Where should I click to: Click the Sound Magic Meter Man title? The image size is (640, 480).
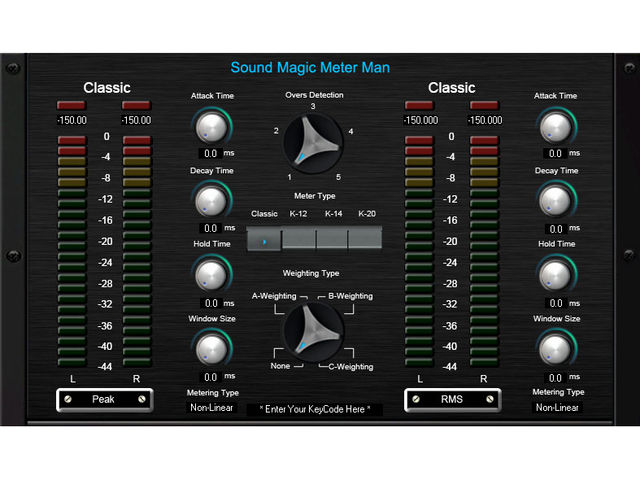coord(310,67)
